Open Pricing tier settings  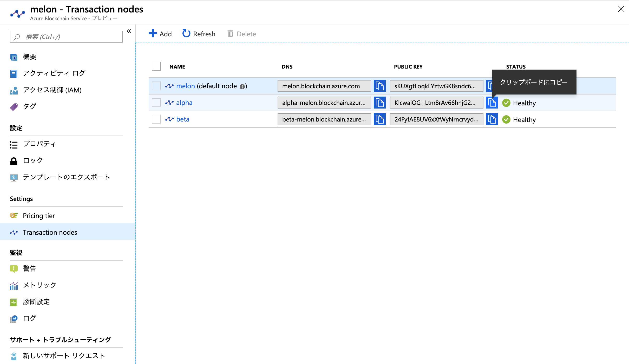(68, 215)
